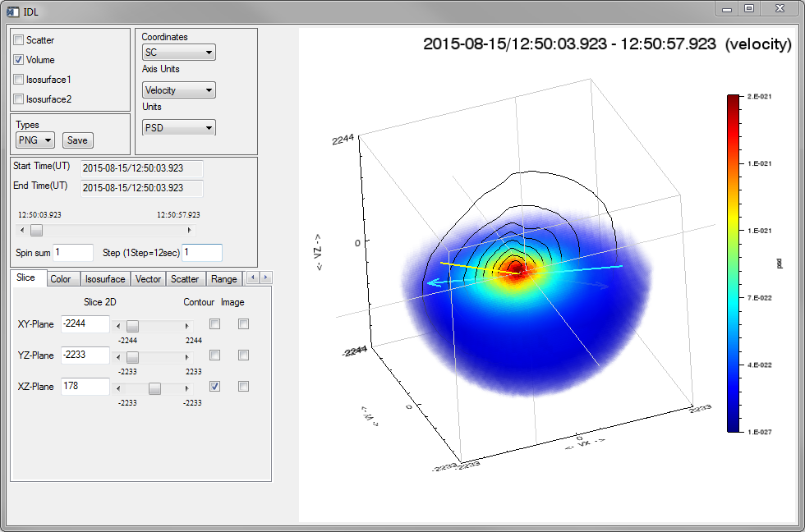Click the time slider's left arrow
Image resolution: width=805 pixels, height=532 pixels.
tap(23, 231)
